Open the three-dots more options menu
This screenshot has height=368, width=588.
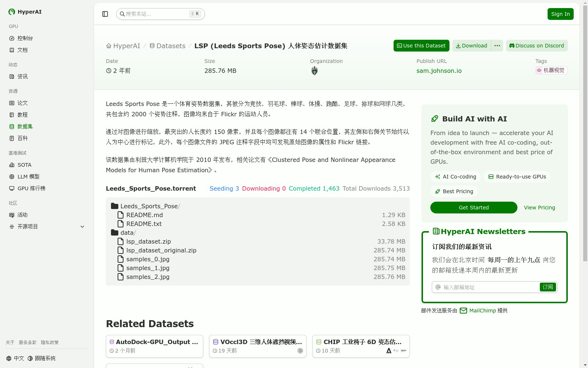point(497,46)
